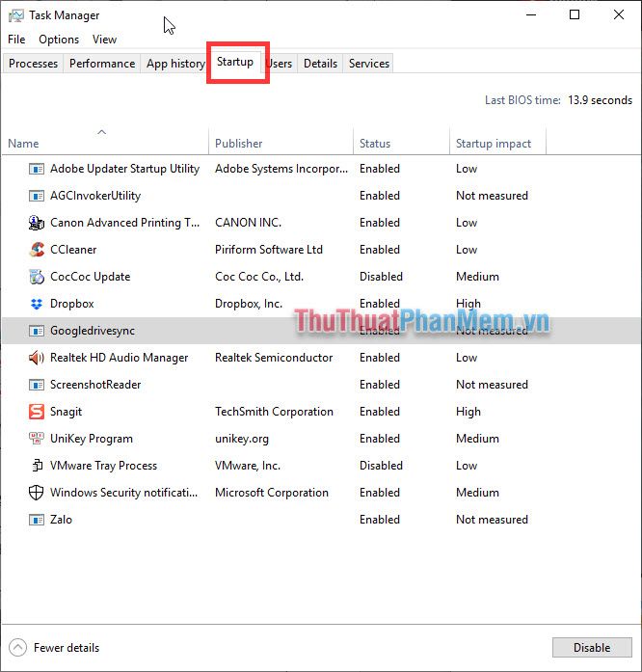Switch to the Performance tab

click(102, 64)
